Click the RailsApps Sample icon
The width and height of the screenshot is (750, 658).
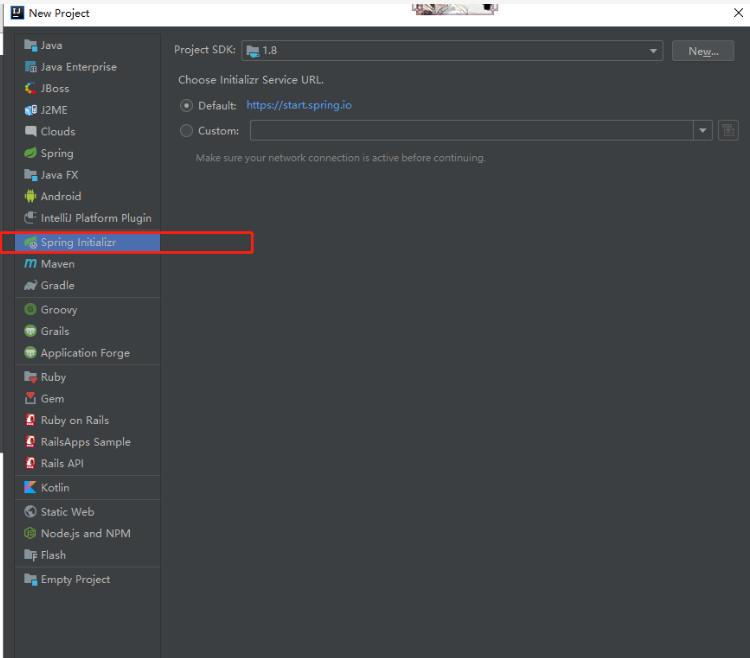coord(31,442)
